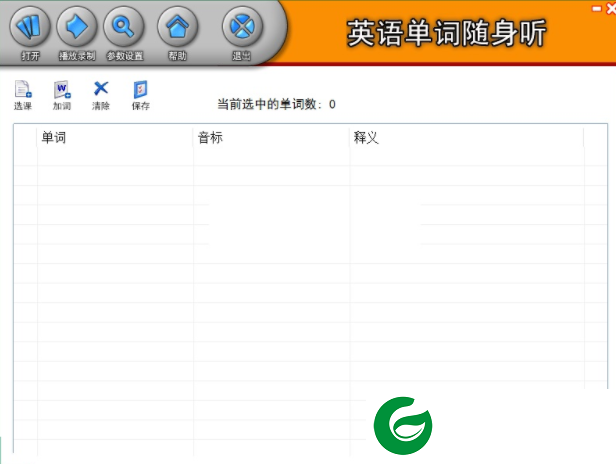
Task: Click the 释义 column header
Action: [467, 138]
